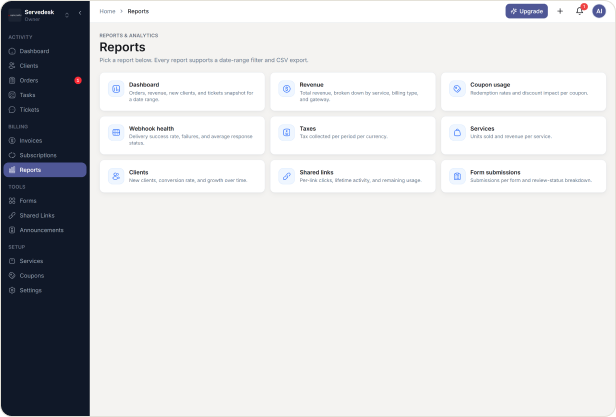Click the Shared links chain icon

pos(287,176)
